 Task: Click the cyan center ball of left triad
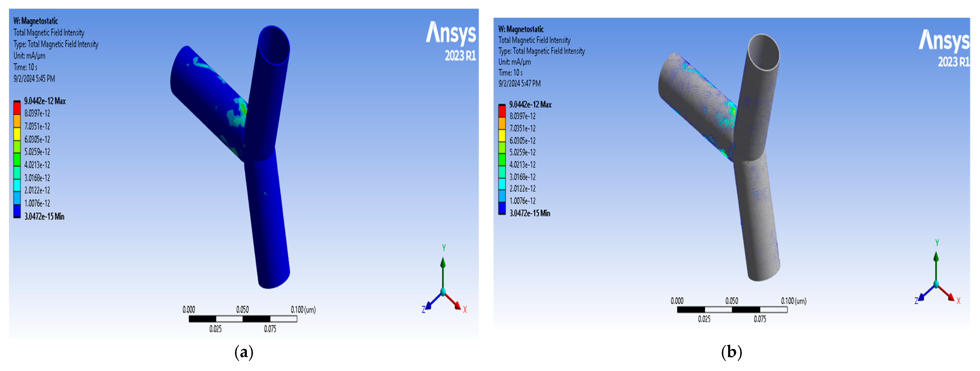click(x=443, y=292)
